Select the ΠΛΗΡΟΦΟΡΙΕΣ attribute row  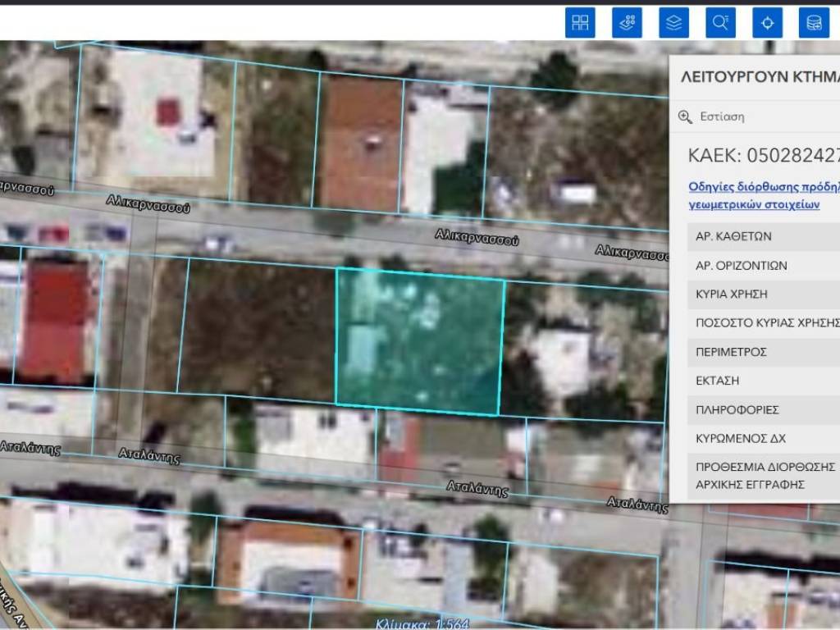pos(763,409)
